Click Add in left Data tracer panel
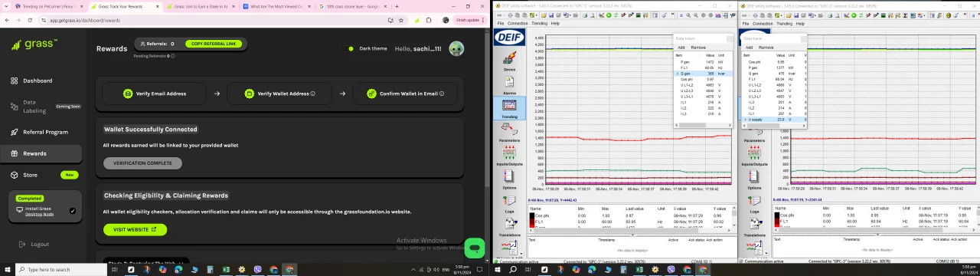This screenshot has height=276, width=980. [x=681, y=48]
